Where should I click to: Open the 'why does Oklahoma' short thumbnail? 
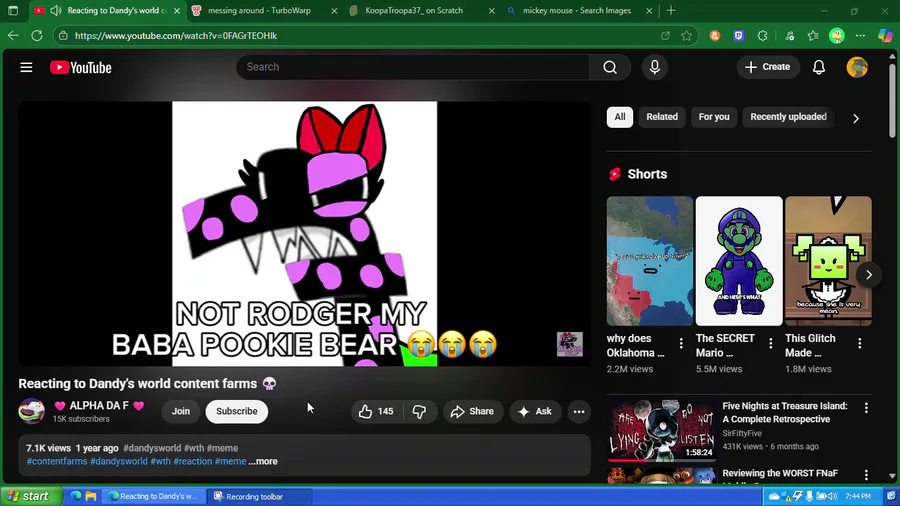coord(650,261)
